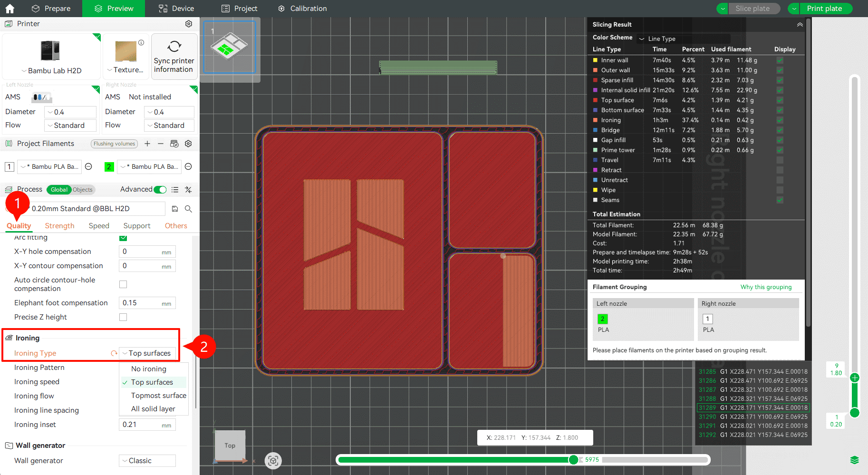Image resolution: width=868 pixels, height=475 pixels.
Task: Open the Why this grouping link
Action: click(766, 287)
